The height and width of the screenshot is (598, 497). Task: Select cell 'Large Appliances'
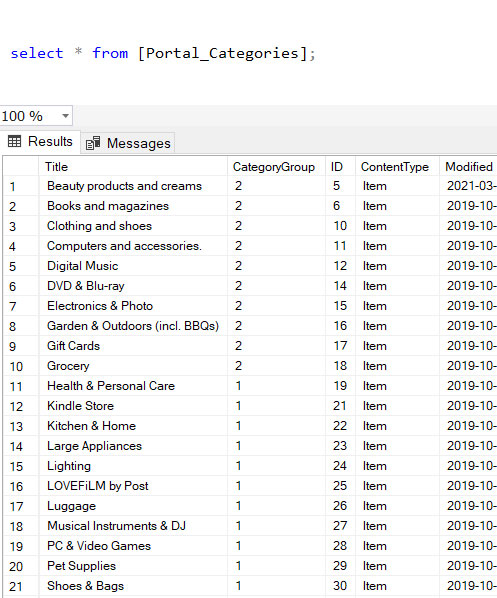pos(133,446)
